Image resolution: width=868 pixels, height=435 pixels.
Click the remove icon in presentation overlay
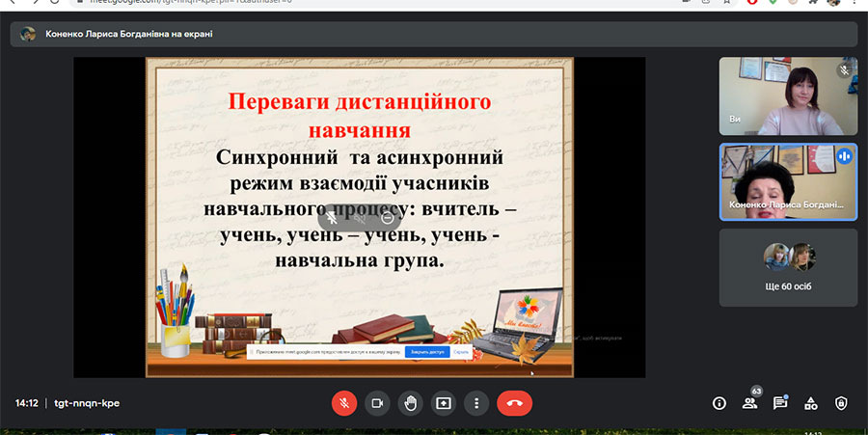click(388, 219)
